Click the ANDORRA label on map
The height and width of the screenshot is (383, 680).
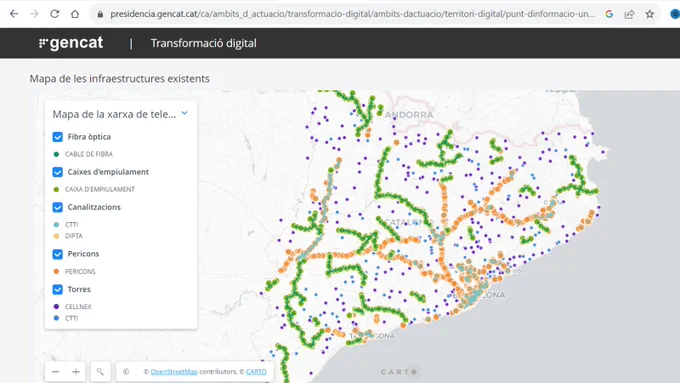pos(409,115)
